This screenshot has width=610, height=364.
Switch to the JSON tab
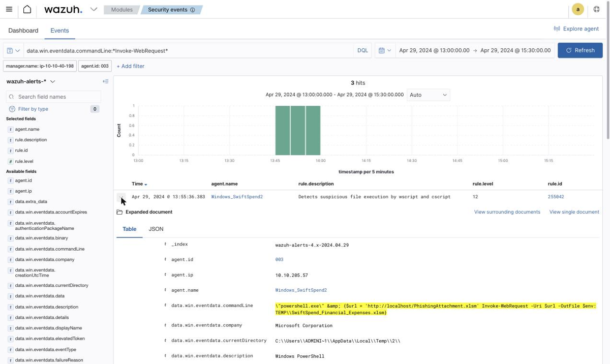point(156,229)
